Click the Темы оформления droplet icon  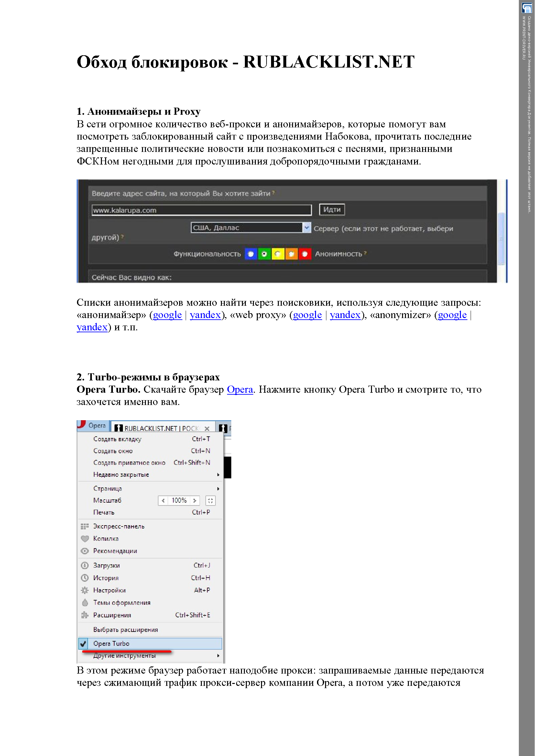pyautogui.click(x=85, y=603)
